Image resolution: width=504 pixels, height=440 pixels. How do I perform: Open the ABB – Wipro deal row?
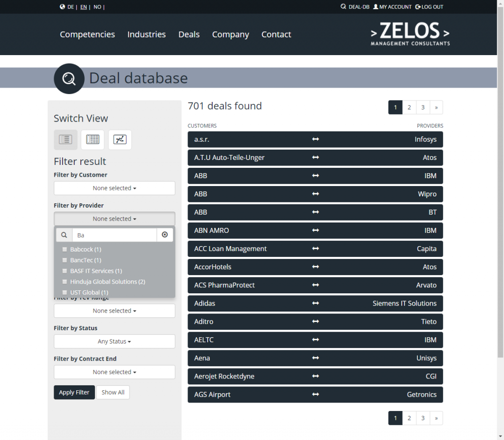[315, 194]
